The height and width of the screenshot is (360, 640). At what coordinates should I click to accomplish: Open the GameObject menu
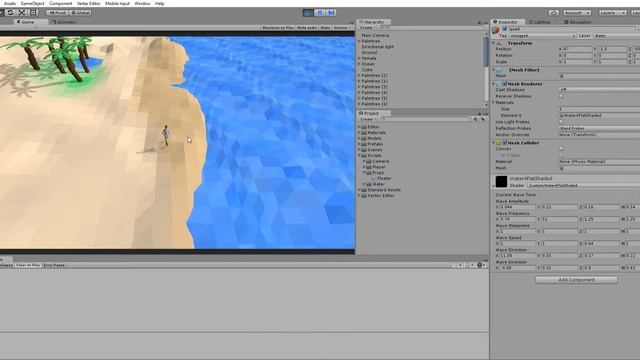pos(33,3)
